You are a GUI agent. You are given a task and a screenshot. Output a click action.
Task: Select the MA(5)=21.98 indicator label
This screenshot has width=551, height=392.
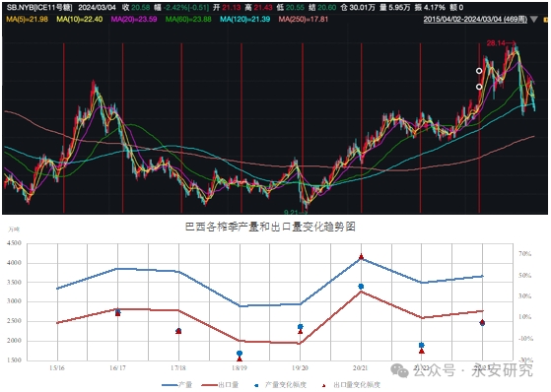click(x=27, y=20)
